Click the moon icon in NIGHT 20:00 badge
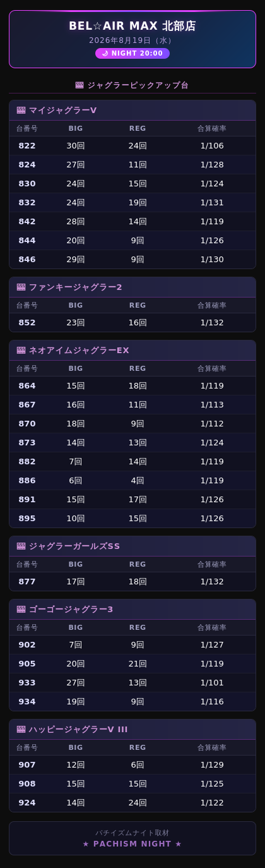This screenshot has width=265, height=868. 105,54
